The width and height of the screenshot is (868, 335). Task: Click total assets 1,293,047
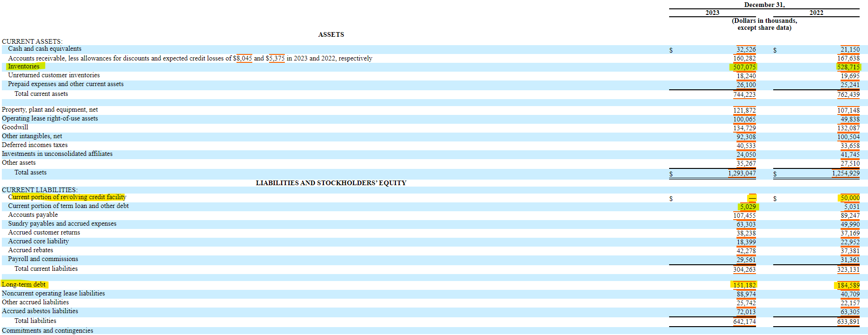click(742, 173)
